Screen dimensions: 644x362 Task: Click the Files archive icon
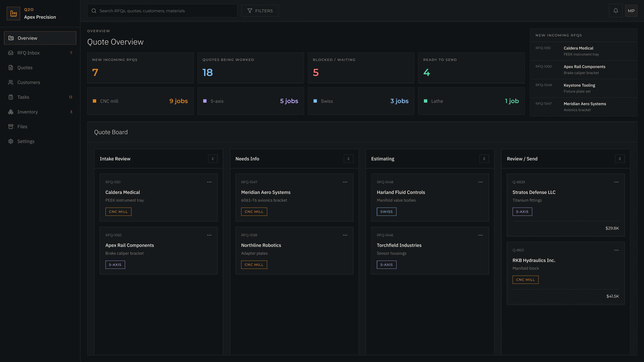[x=11, y=126]
